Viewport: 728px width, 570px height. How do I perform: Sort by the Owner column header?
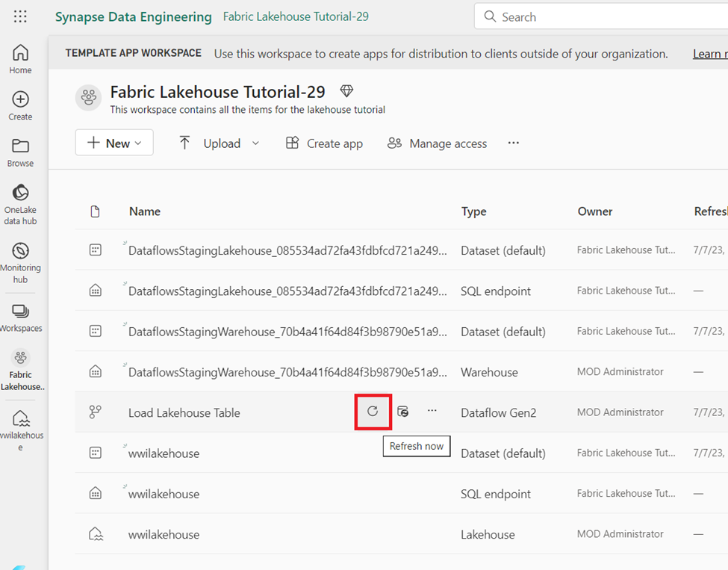click(x=595, y=211)
